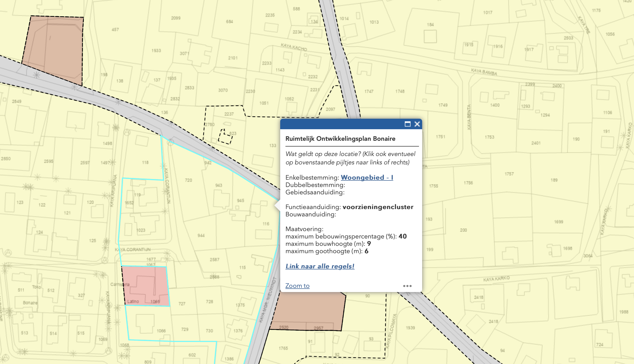
Task: Select parcel 2099 on the map
Action: tap(176, 18)
